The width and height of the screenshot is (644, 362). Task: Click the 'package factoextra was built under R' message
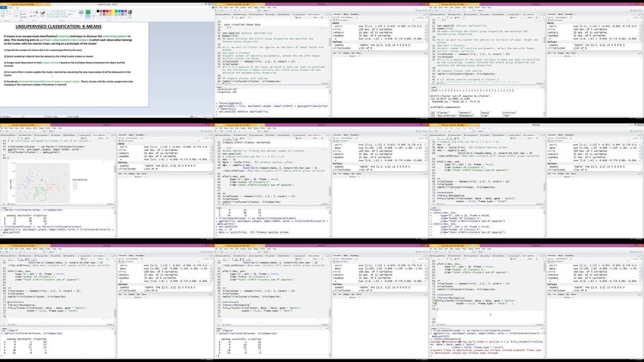tap(470, 341)
